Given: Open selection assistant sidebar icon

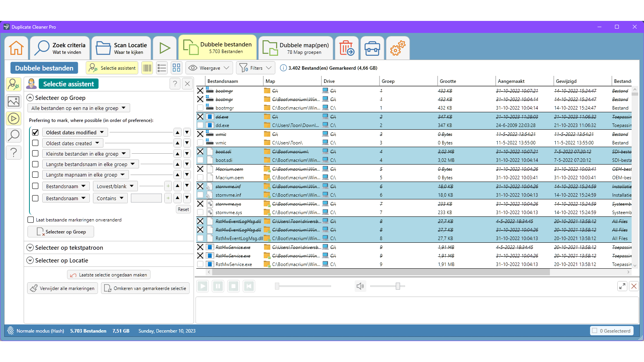Looking at the screenshot, I should point(14,84).
